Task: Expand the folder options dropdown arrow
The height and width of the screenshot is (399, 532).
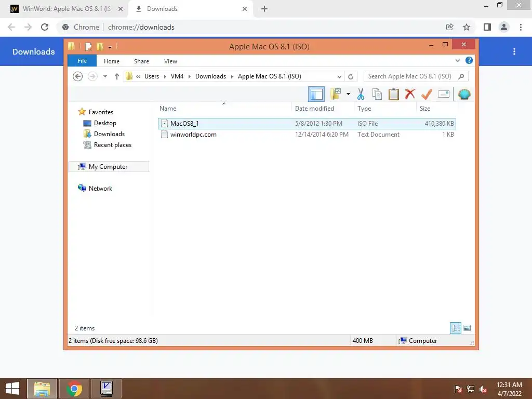Action: coord(348,94)
